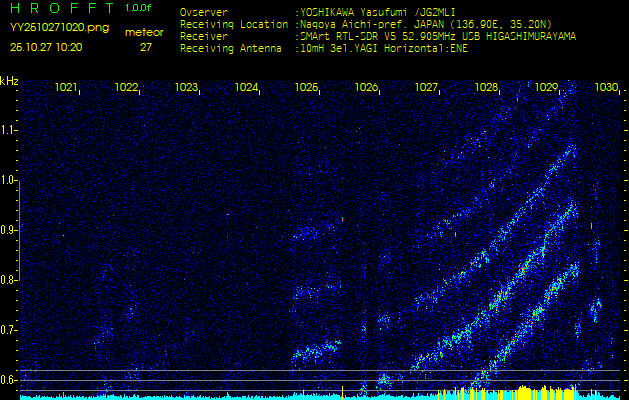Click the green 'meteor' label

pyautogui.click(x=144, y=33)
